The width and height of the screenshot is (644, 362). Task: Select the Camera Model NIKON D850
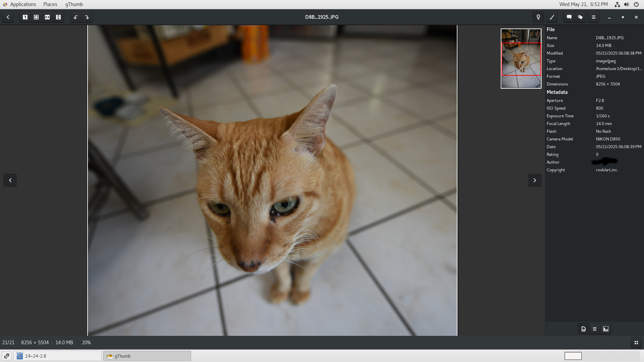[x=608, y=139]
